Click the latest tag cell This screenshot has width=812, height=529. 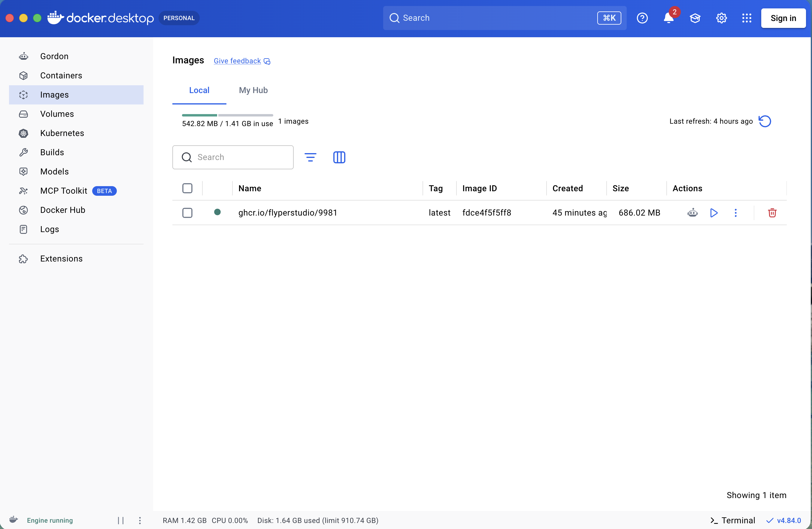(x=439, y=213)
